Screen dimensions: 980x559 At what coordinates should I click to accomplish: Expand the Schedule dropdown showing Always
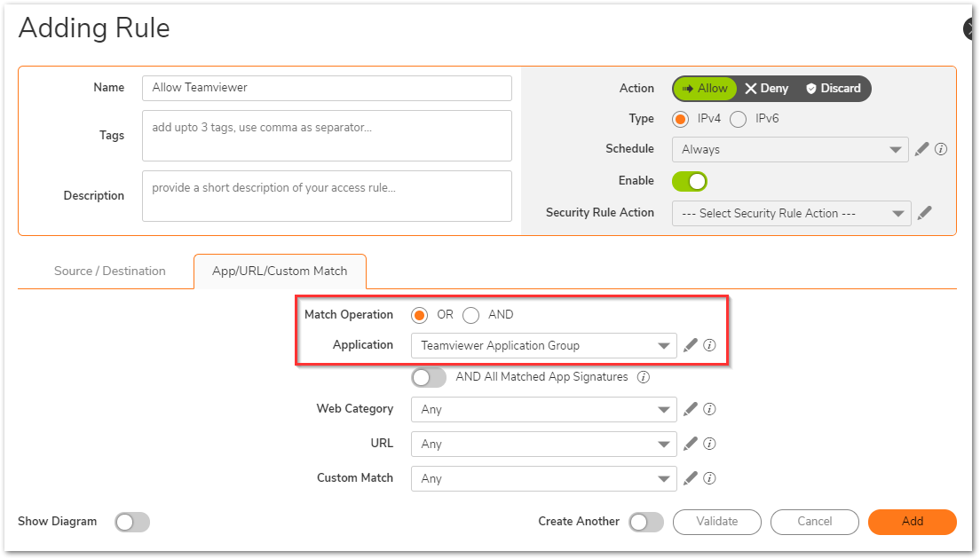[x=789, y=149]
